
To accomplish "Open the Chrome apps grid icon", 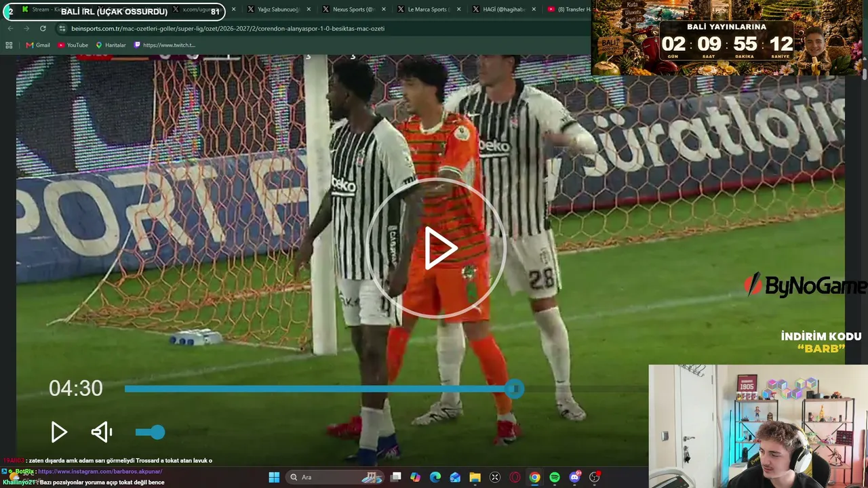I will point(9,45).
